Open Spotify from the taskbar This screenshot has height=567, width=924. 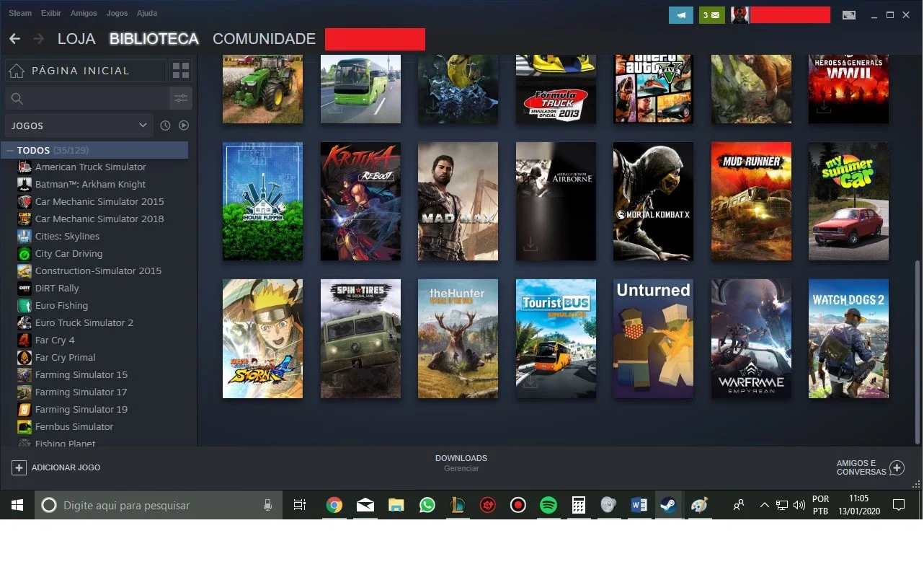(x=548, y=505)
